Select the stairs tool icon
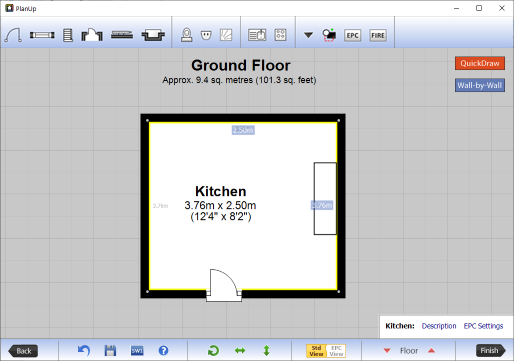Screen dimensions: 514x361 coord(68,35)
